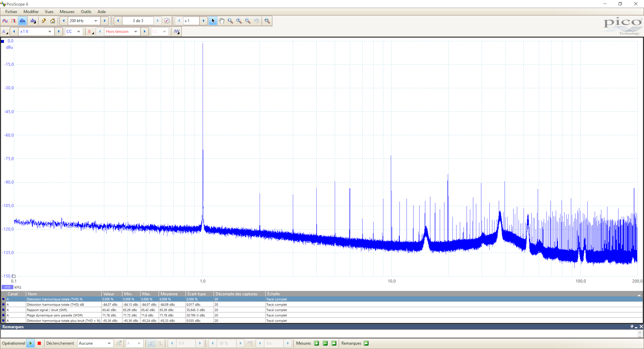Screen dimensions: 644x349
Task: Click the x1 zoom factor field
Action: tap(191, 21)
